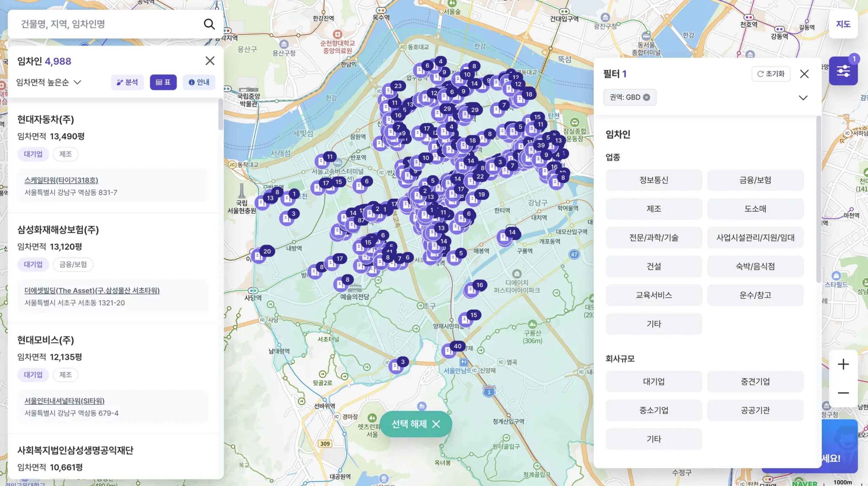The width and height of the screenshot is (868, 486).
Task: Open the 분석 analysis view
Action: point(127,82)
